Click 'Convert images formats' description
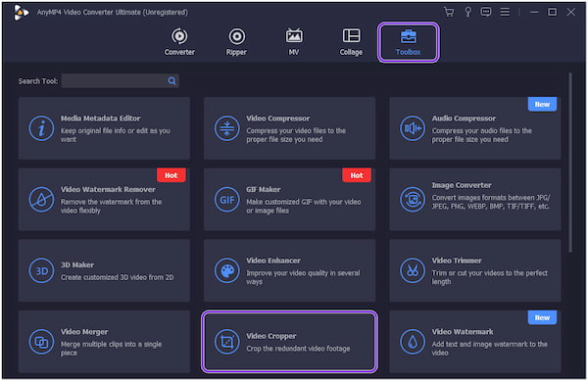 [491, 202]
